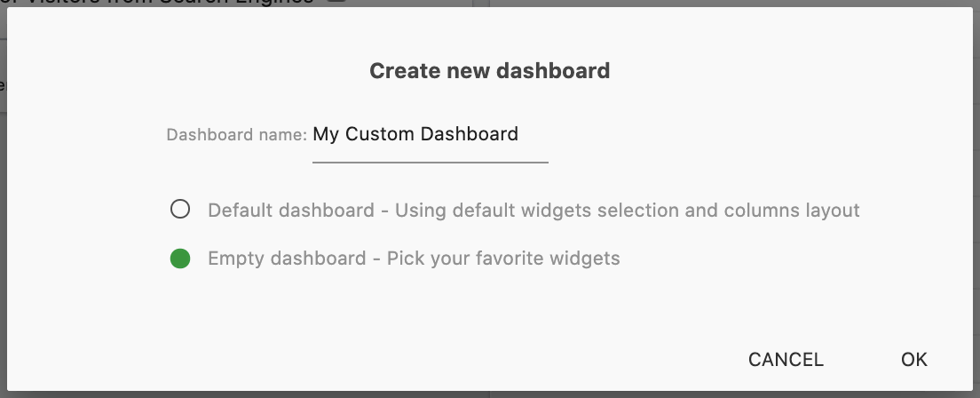Click the small icon beside Search Engines title

pyautogui.click(x=336, y=3)
